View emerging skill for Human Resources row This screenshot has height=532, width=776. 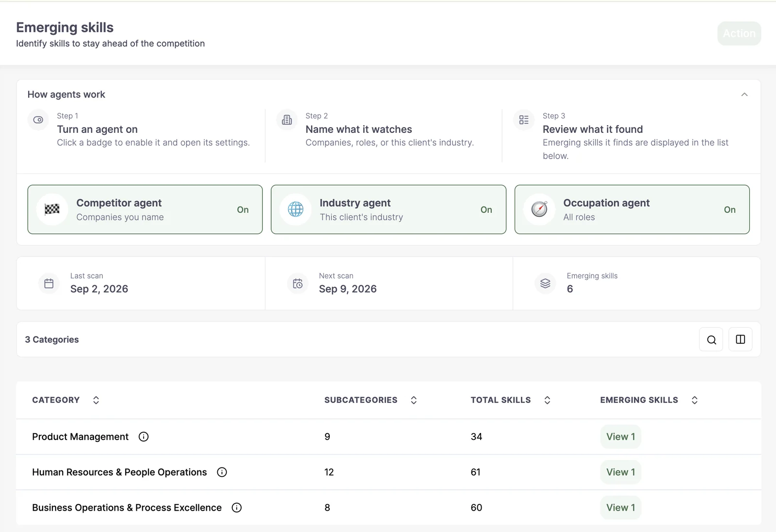click(620, 472)
